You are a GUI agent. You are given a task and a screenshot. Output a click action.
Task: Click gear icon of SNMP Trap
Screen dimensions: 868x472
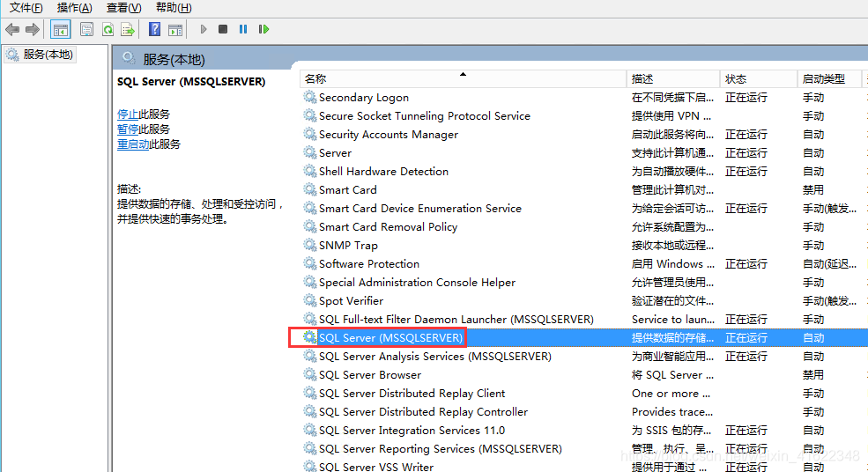[309, 245]
